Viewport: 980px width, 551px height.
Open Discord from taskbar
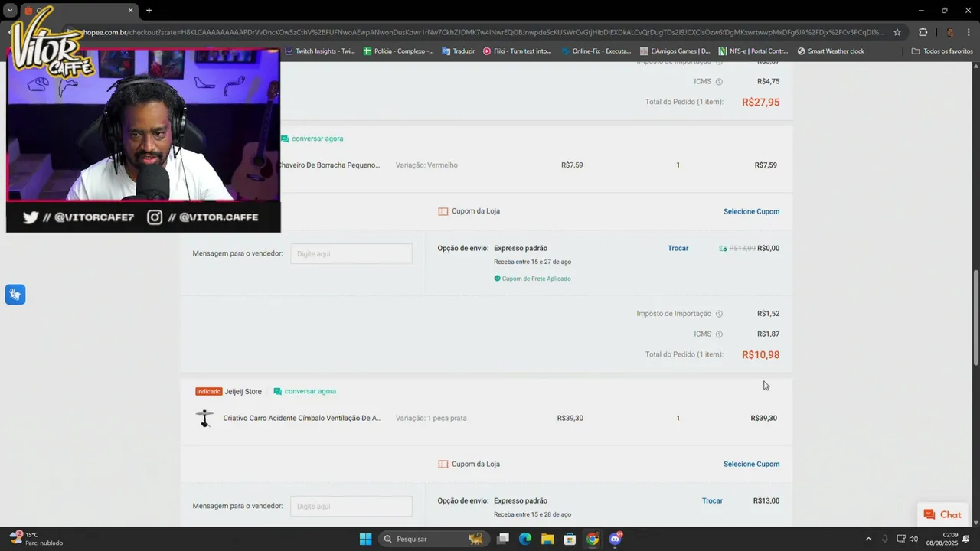click(x=615, y=539)
